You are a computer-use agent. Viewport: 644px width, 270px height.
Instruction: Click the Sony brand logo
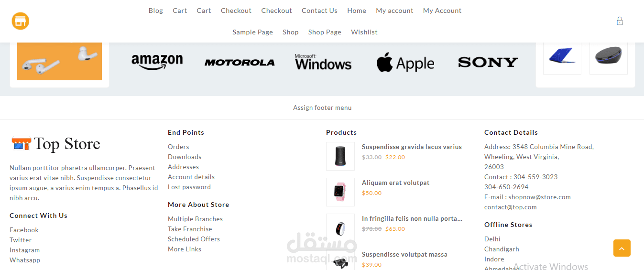(x=488, y=63)
